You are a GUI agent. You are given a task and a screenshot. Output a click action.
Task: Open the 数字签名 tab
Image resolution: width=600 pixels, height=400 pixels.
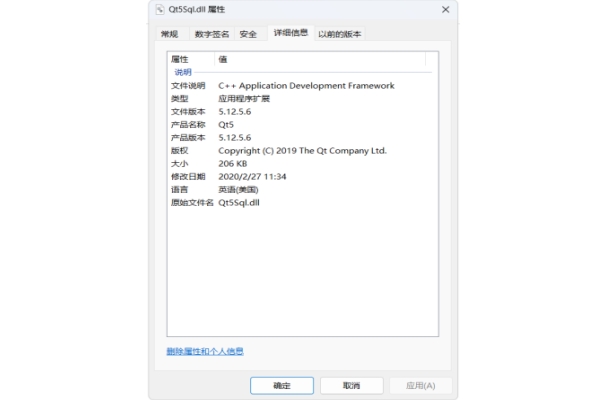(x=211, y=34)
